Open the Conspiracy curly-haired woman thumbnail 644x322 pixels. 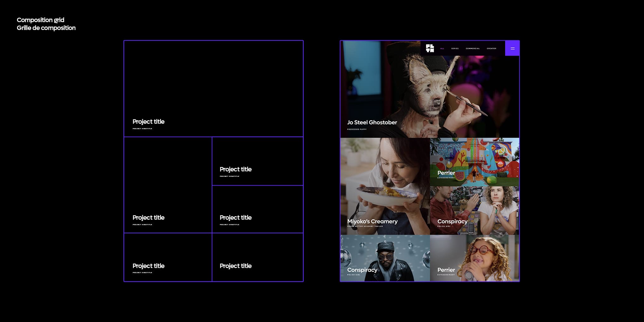(474, 211)
